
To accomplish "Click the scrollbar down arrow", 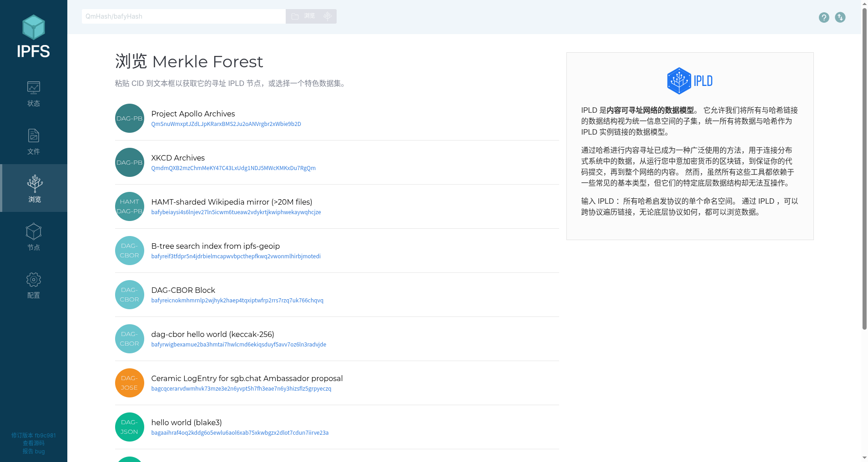I will pos(864,458).
